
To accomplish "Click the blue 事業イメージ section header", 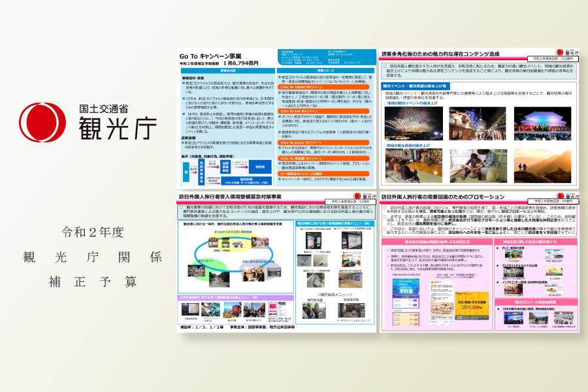I will [x=325, y=69].
